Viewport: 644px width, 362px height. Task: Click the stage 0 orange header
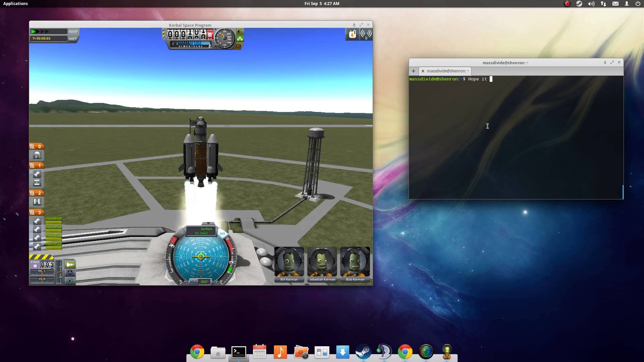click(37, 146)
